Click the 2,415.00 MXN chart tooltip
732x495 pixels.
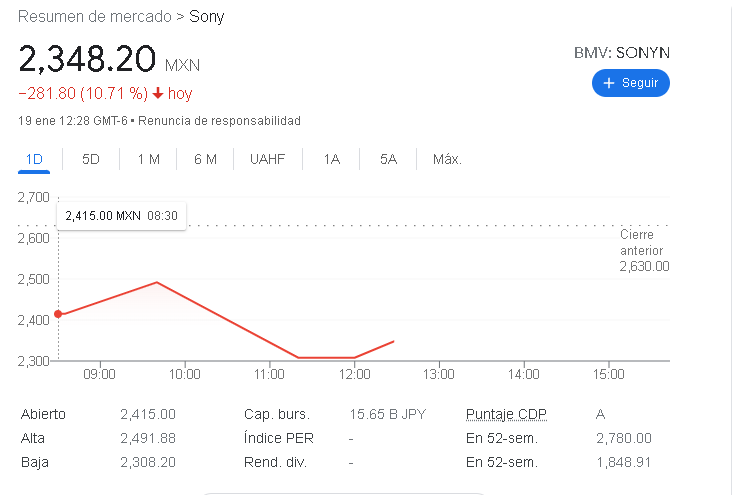[121, 215]
